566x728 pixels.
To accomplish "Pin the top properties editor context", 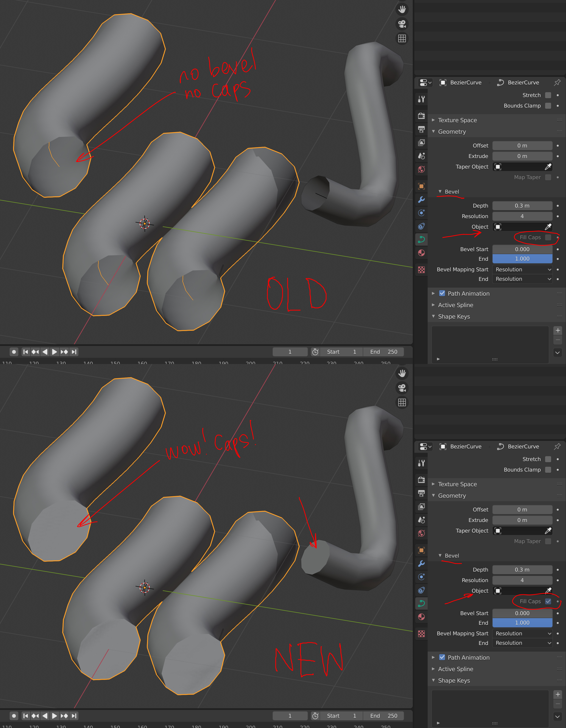I will [x=557, y=82].
